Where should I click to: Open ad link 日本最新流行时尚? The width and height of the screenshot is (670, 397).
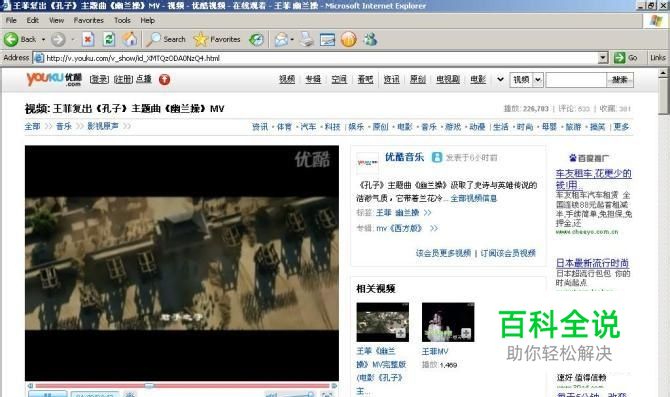pyautogui.click(x=592, y=263)
